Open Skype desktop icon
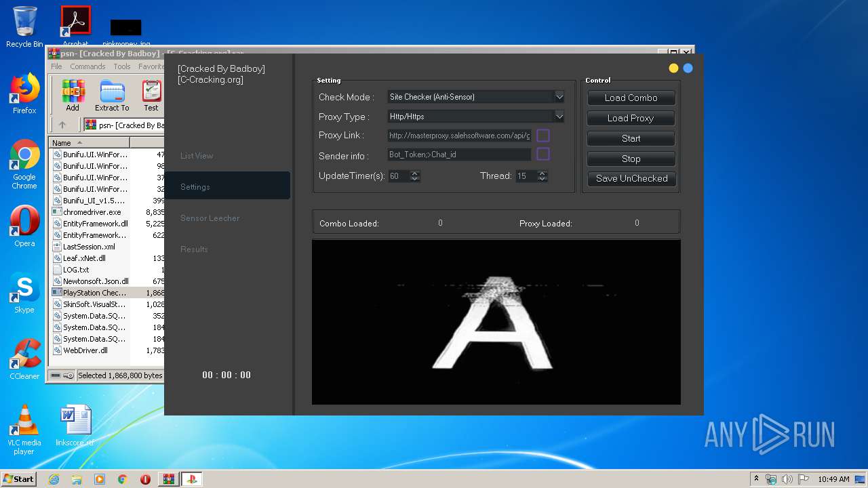This screenshot has width=868, height=488. click(x=24, y=293)
